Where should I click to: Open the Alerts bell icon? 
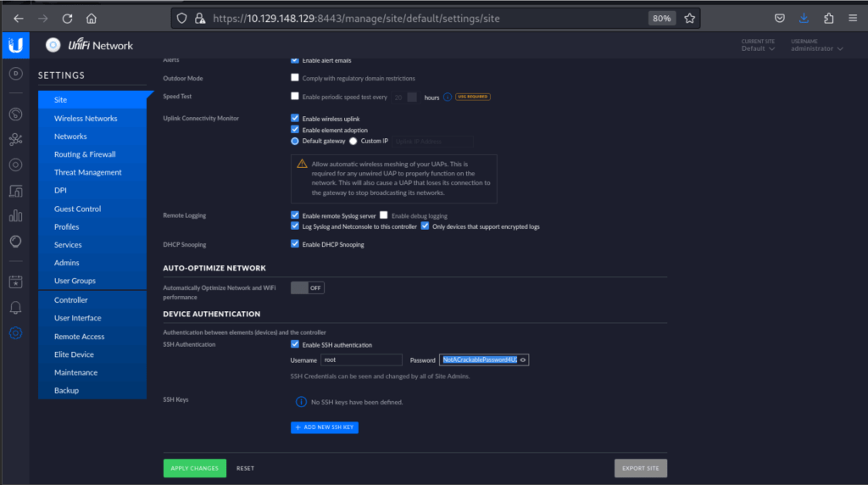pos(15,307)
